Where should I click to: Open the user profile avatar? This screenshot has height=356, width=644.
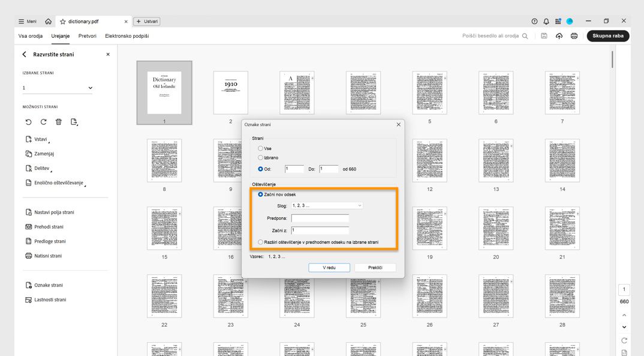570,22
